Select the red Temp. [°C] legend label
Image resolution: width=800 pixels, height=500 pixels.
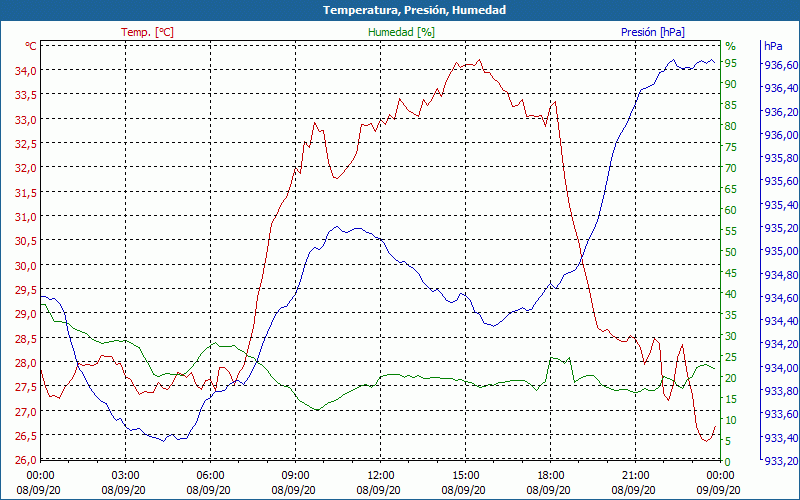click(147, 32)
